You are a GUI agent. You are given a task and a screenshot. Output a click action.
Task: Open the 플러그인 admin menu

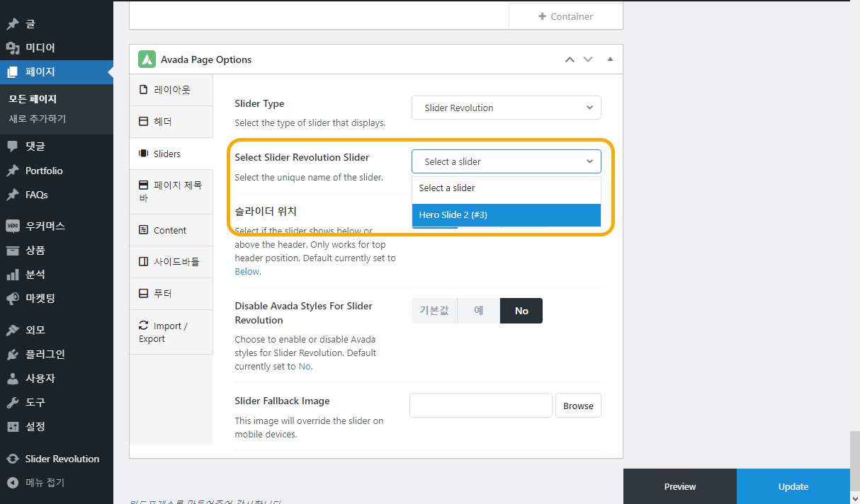pyautogui.click(x=57, y=355)
